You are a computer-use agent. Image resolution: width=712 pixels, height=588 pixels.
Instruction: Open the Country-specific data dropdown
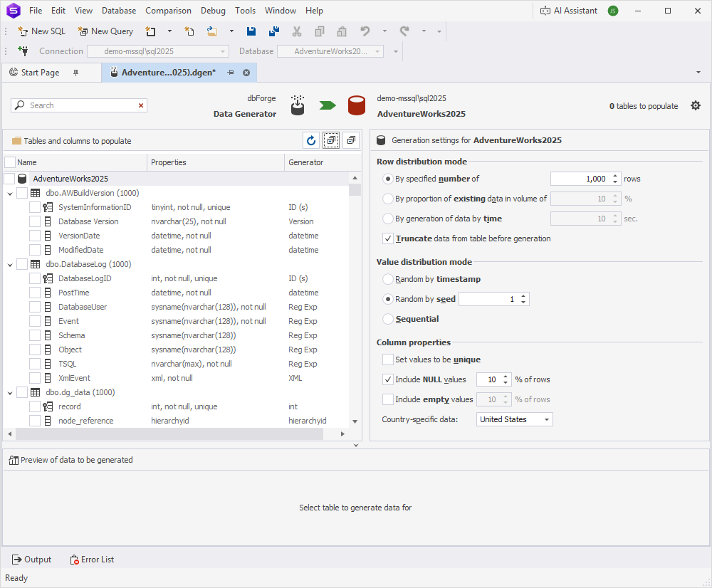[515, 419]
